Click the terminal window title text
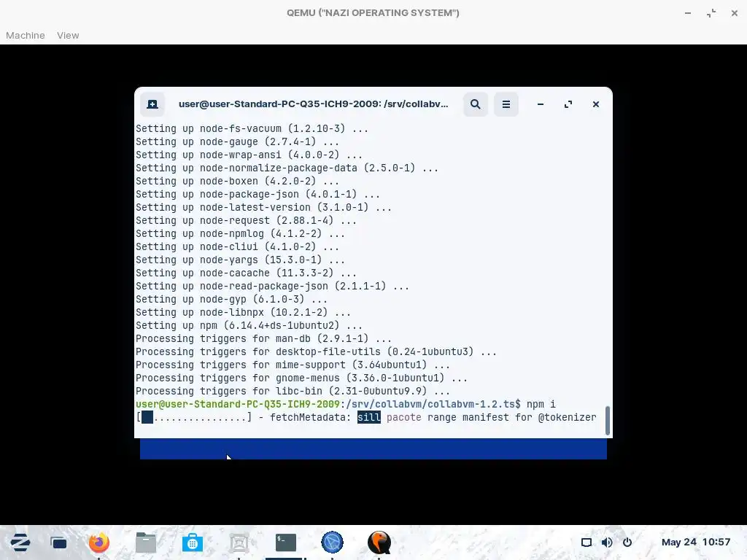This screenshot has width=747, height=560. click(x=314, y=104)
